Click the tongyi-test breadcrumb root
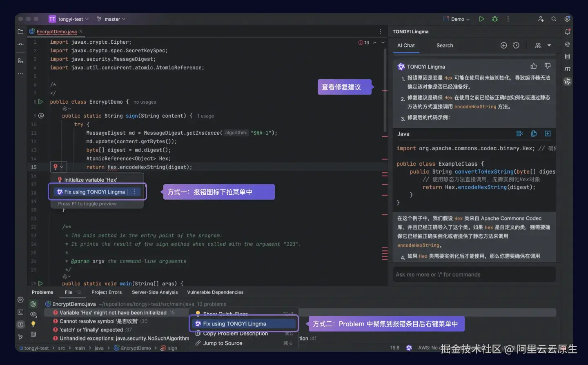 point(34,348)
